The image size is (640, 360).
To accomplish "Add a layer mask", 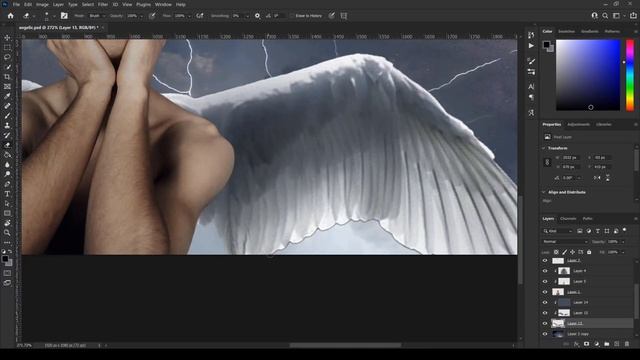I will coord(587,344).
